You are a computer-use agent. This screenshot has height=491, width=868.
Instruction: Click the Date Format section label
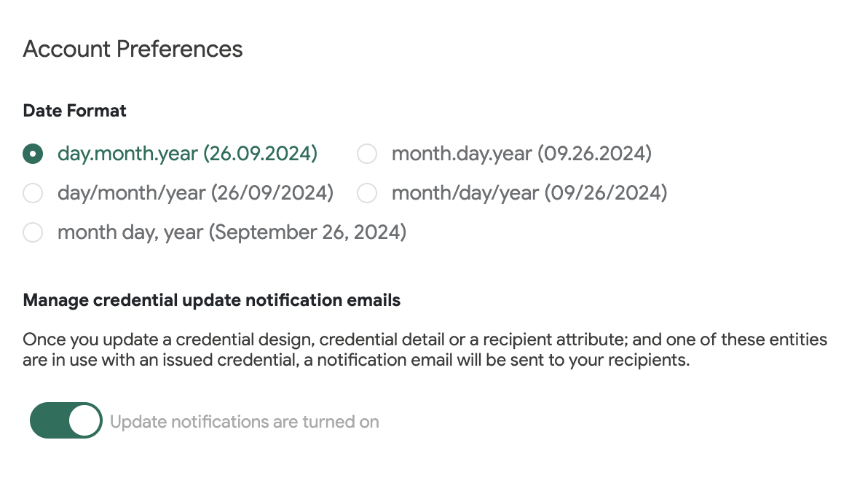coord(74,111)
